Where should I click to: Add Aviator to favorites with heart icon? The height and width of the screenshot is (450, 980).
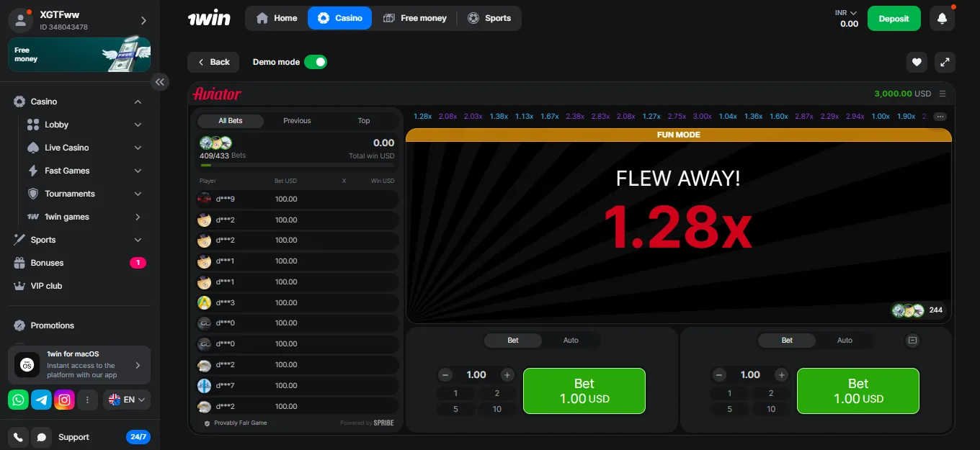[x=916, y=63]
